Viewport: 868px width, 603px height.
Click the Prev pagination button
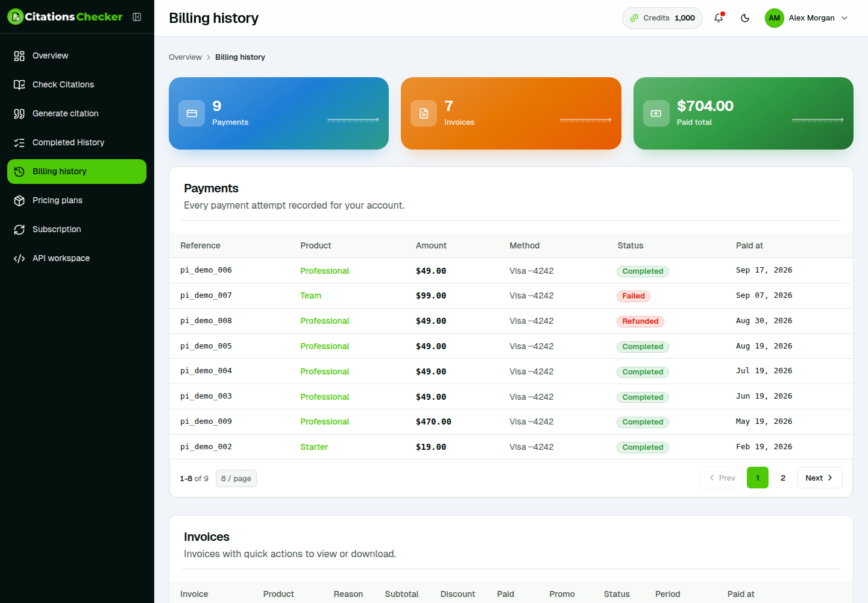(x=722, y=478)
